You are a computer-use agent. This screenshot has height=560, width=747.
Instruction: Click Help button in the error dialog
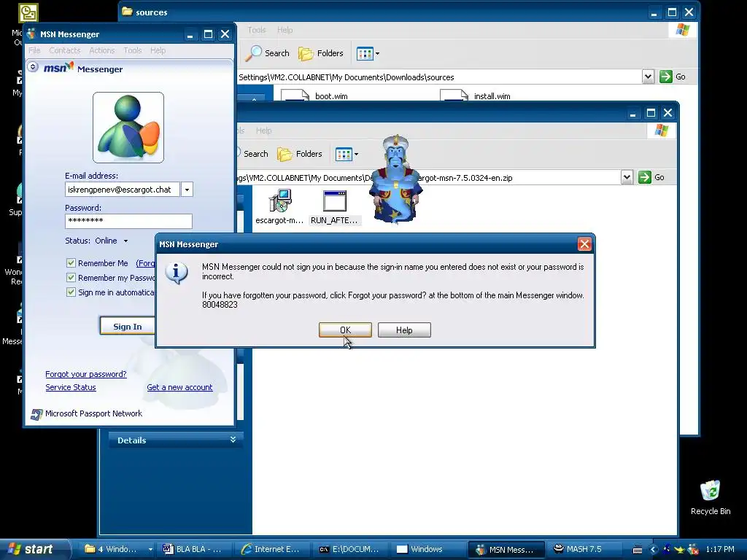point(404,330)
